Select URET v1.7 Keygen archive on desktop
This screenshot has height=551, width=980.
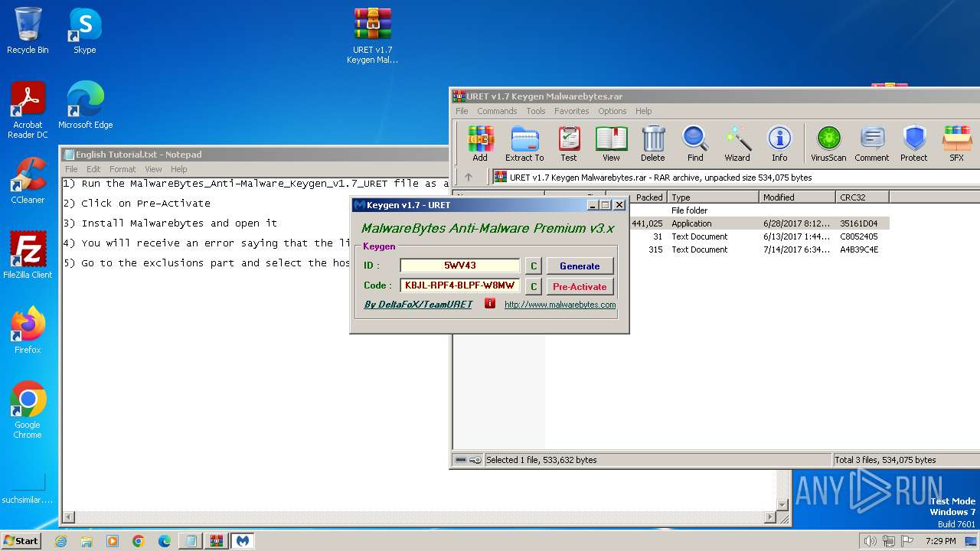click(x=373, y=36)
